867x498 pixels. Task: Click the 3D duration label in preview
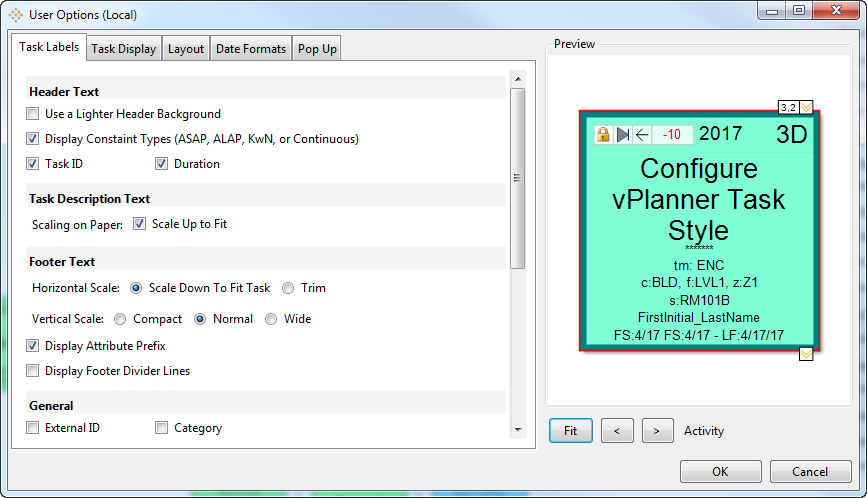point(791,134)
